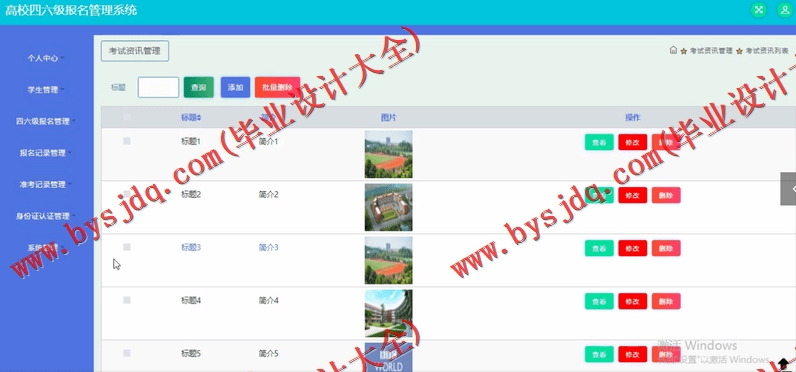796x372 pixels.
Task: Click the 简介3 cell text
Action: point(269,247)
